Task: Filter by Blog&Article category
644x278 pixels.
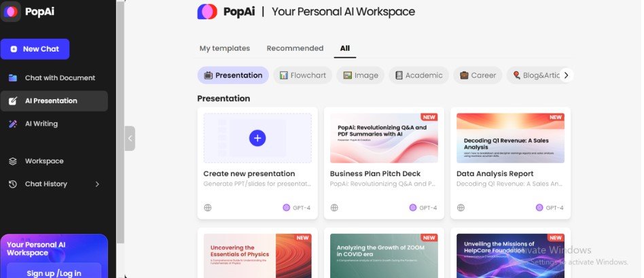Action: point(534,75)
